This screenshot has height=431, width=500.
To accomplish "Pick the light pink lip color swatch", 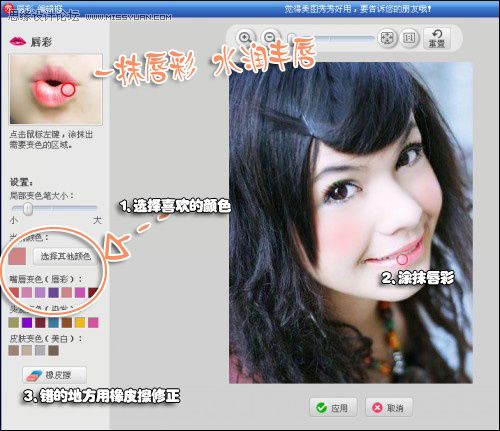I will click(x=27, y=293).
